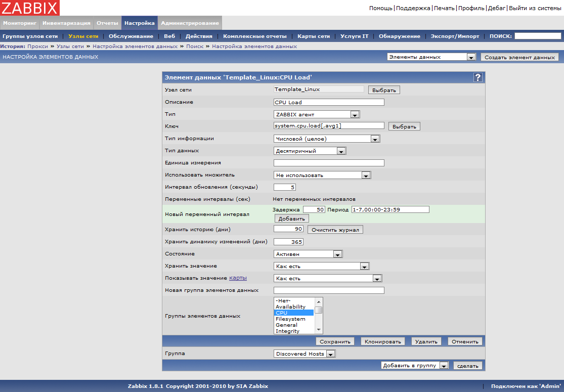Open Прокси in history breadcrumb
The height and width of the screenshot is (392, 564).
point(37,47)
